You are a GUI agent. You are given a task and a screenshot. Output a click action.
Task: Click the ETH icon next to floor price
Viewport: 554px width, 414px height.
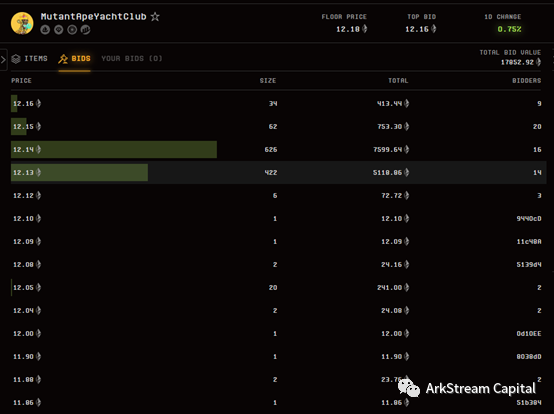(x=365, y=29)
